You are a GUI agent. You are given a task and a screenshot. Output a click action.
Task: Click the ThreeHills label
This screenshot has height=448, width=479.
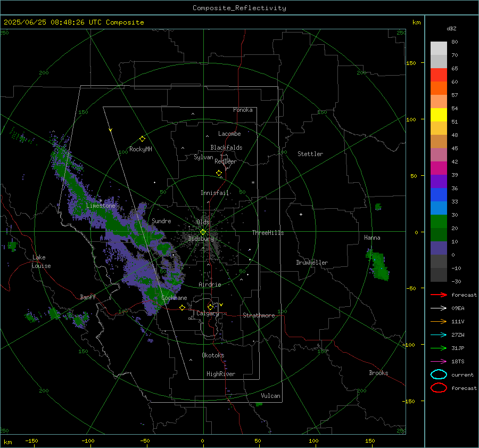268,233
